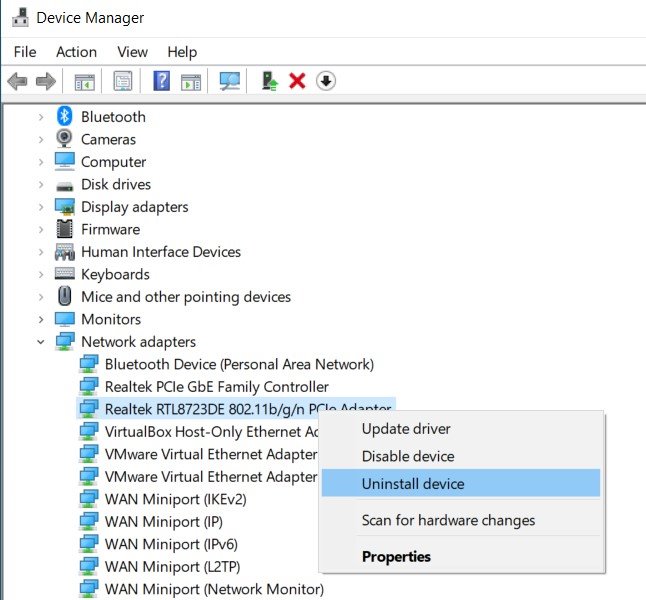Expand the Cameras category
The height and width of the screenshot is (600, 646).
(41, 140)
